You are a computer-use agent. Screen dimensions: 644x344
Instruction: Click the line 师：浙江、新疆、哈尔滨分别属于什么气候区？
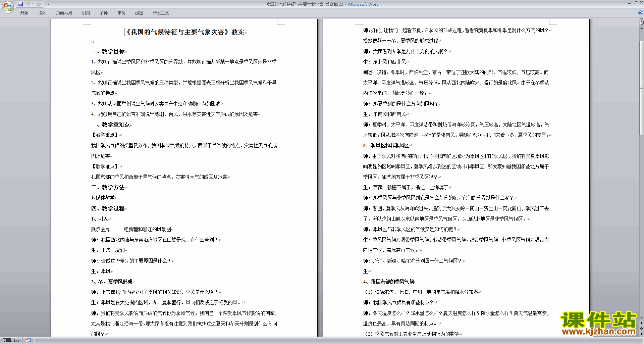(412, 261)
